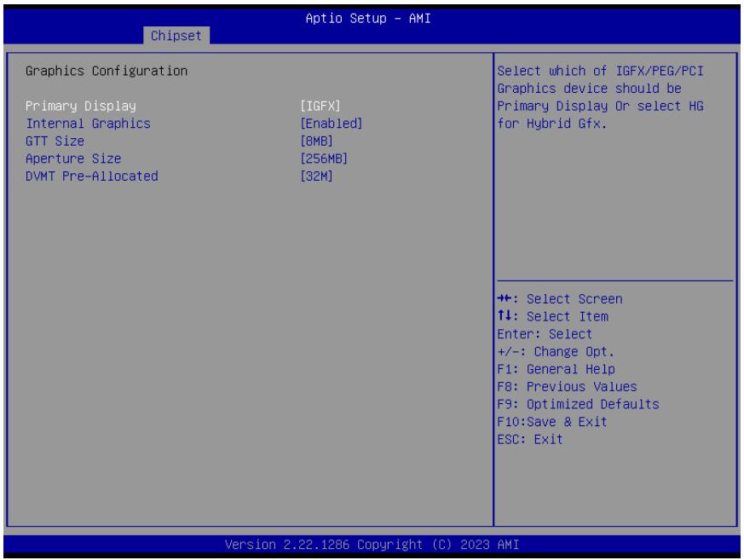Click the Enter: Select hint
744x560 pixels.
pos(545,334)
